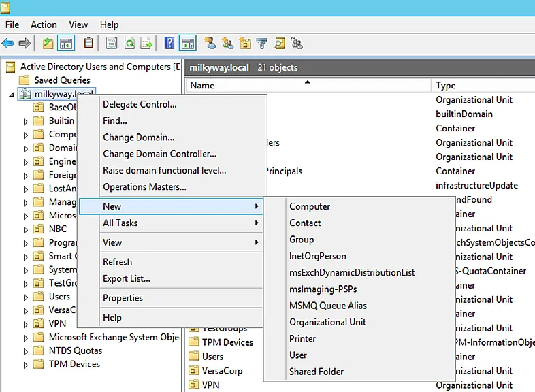Collapse the milkyway.local tree node
This screenshot has width=535, height=392.
12,95
